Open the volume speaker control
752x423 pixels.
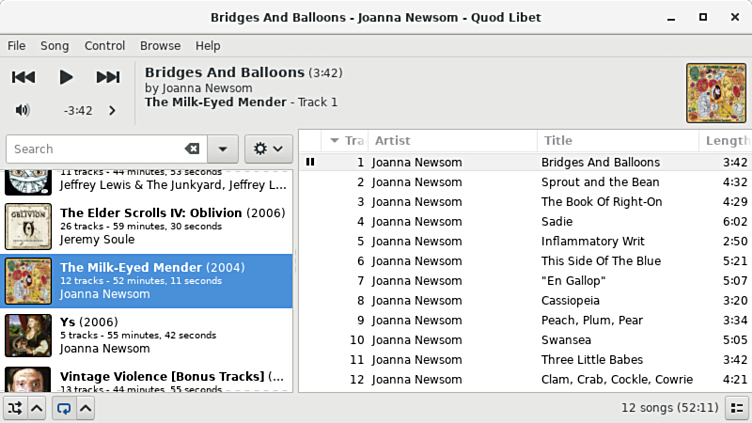22,110
